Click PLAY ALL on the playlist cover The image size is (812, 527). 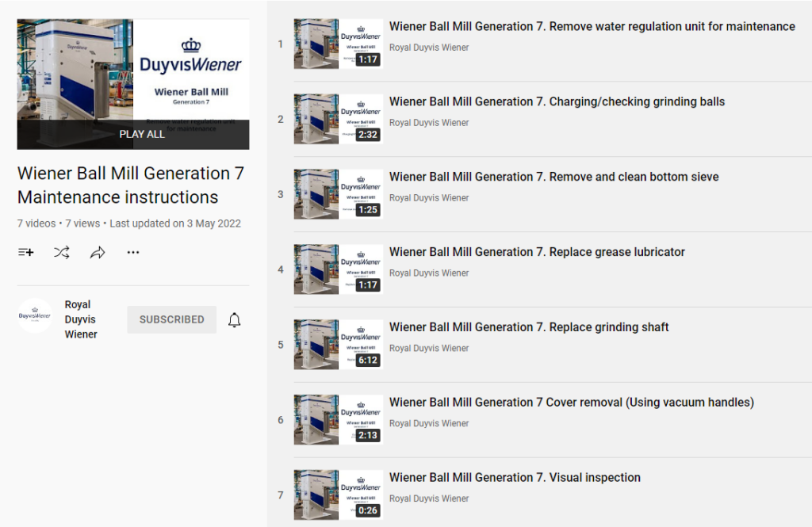click(142, 134)
